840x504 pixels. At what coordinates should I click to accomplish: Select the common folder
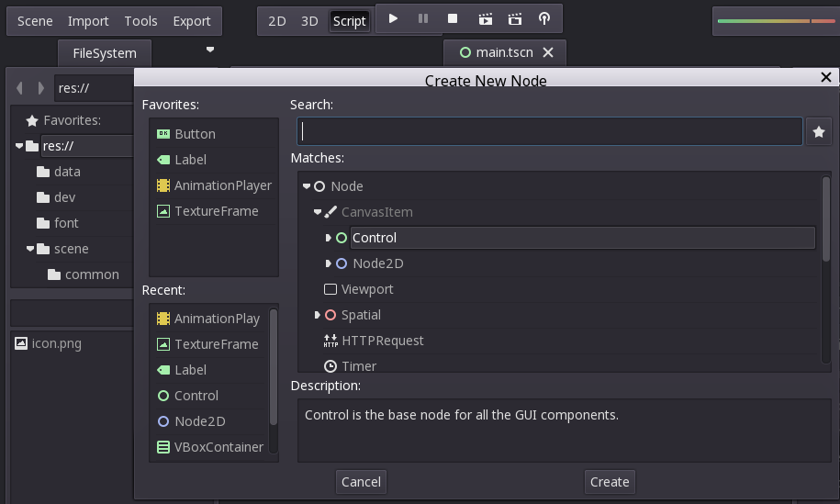92,274
